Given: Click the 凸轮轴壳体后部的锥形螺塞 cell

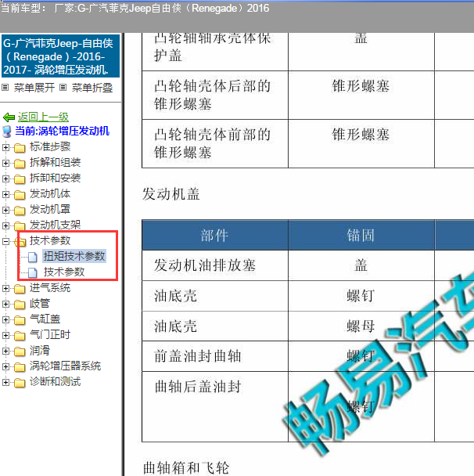Looking at the screenshot, I should click(215, 96).
